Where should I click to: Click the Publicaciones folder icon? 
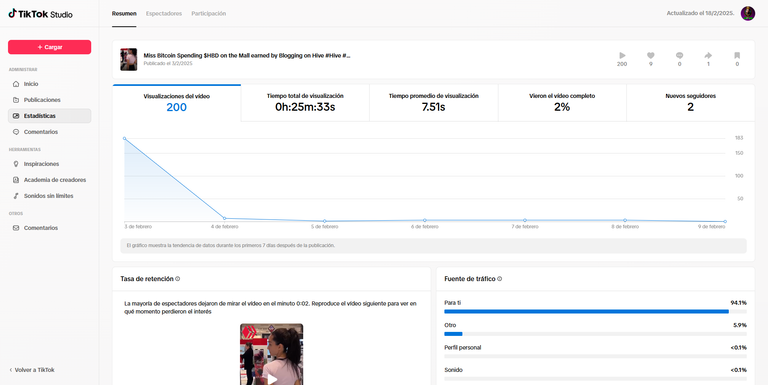point(16,100)
